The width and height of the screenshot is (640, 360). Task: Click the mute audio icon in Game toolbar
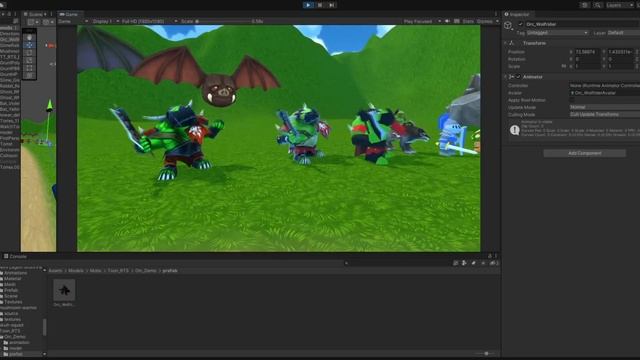pos(447,21)
